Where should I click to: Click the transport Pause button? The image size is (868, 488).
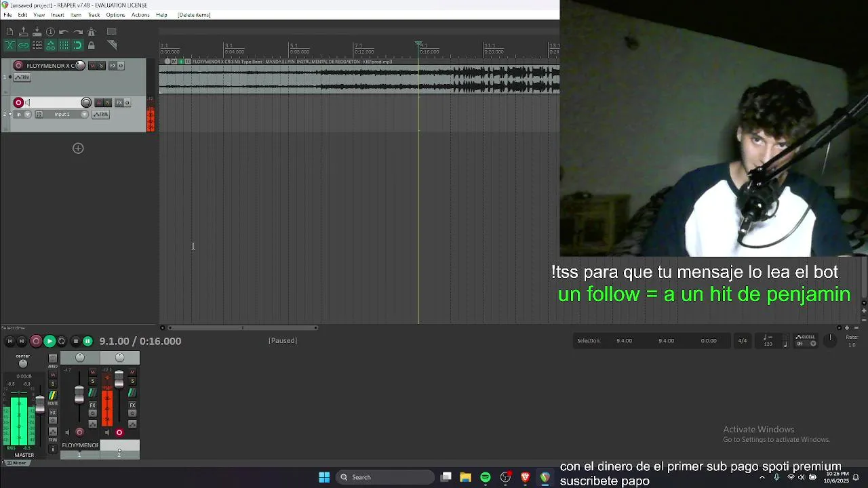pyautogui.click(x=88, y=341)
